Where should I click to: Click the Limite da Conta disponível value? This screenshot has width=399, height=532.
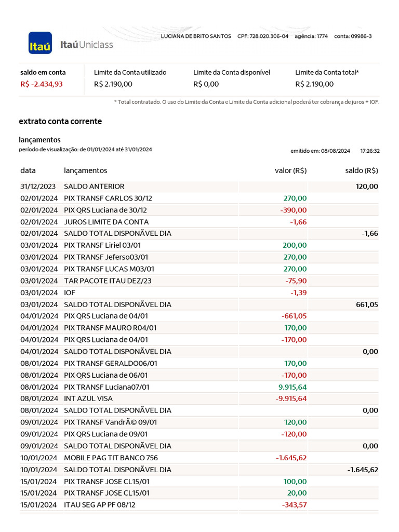(x=206, y=84)
